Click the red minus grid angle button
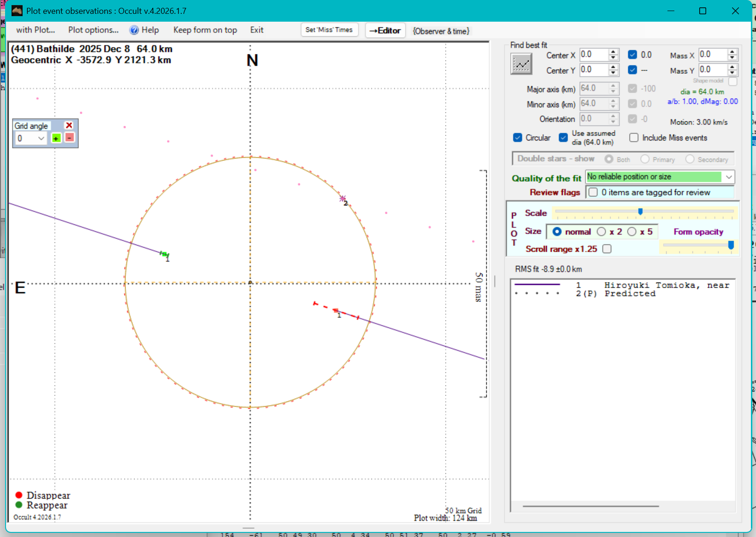 pyautogui.click(x=69, y=138)
